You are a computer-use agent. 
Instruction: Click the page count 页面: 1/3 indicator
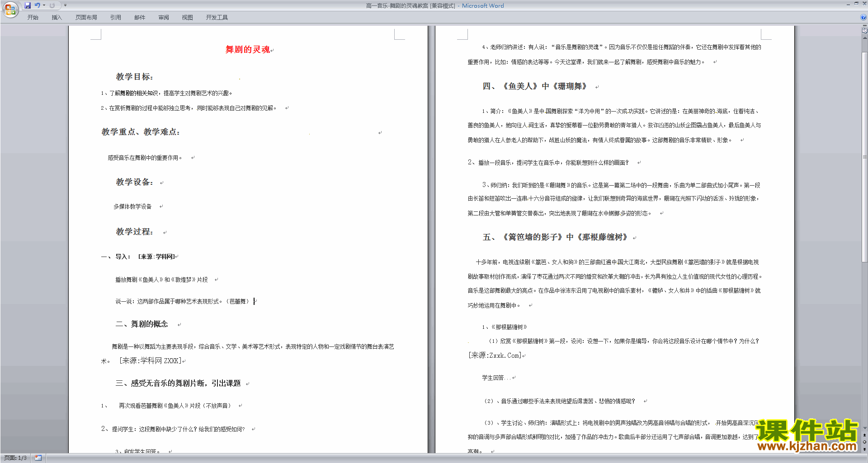pos(15,458)
